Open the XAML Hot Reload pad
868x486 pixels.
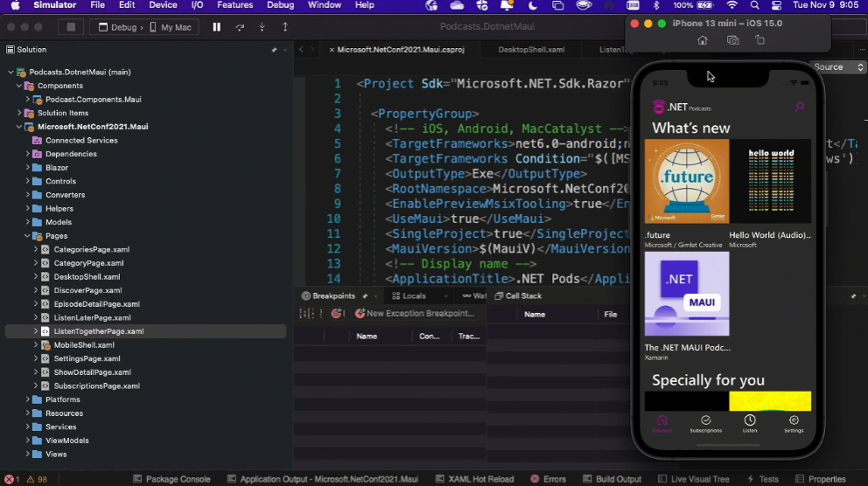(474, 479)
